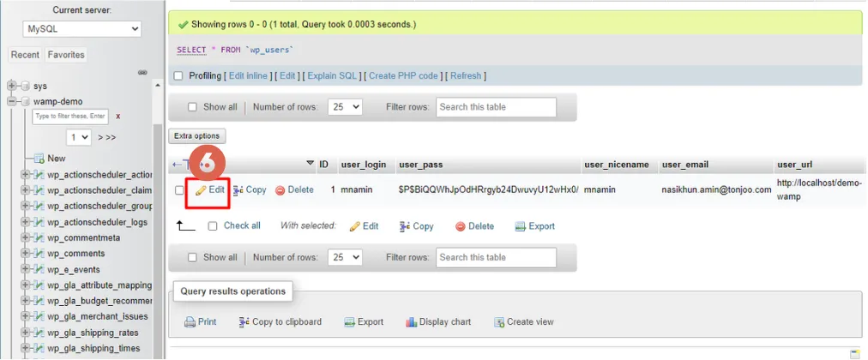Tick the Check all checkbox
This screenshot has width=868, height=360.
[213, 226]
